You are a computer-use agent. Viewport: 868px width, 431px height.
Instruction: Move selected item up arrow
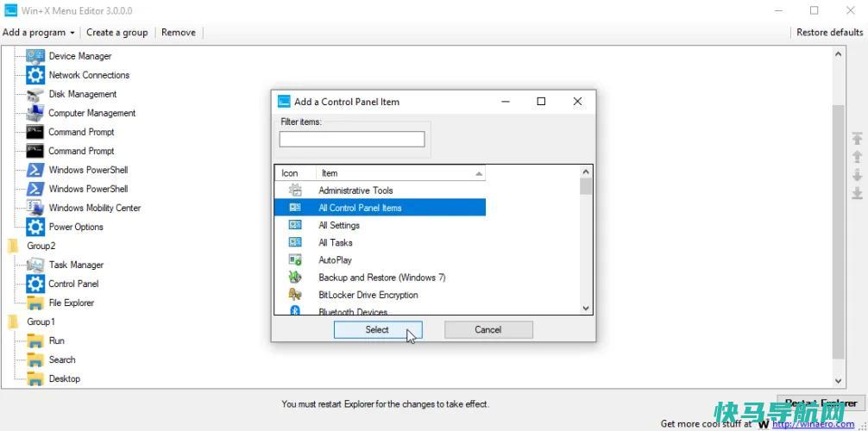(x=857, y=157)
